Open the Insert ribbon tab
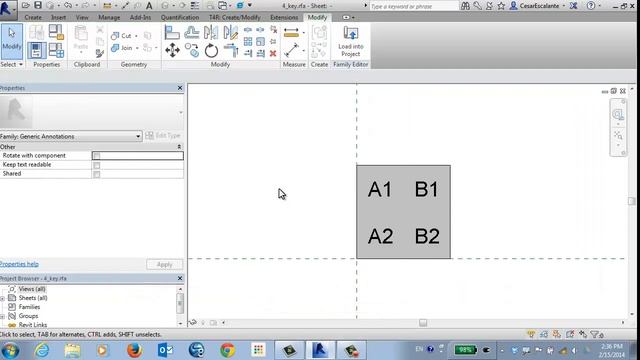 (x=58, y=18)
